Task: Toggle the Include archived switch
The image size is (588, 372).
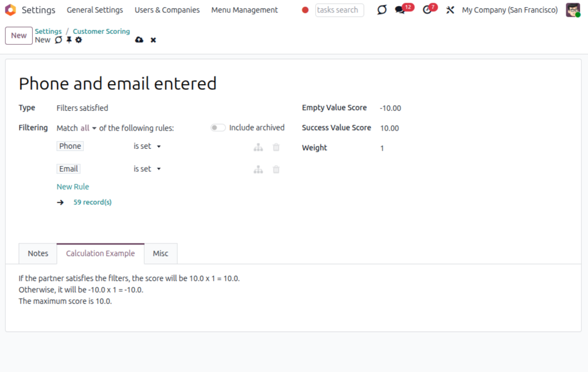Action: coord(218,128)
